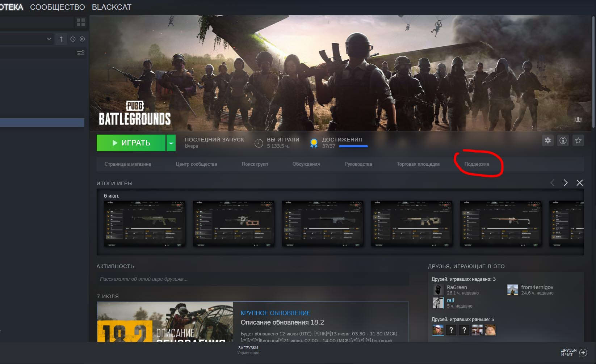
Task: Toggle ready-to-play filter icon
Action: [82, 39]
